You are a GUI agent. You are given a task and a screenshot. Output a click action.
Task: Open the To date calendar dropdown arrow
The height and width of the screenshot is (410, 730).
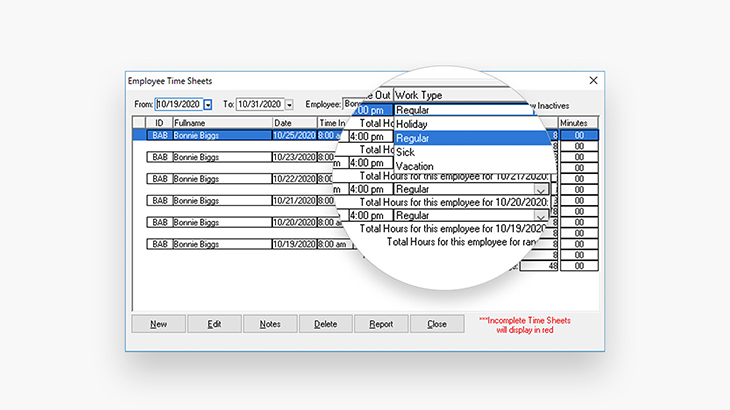coord(289,104)
